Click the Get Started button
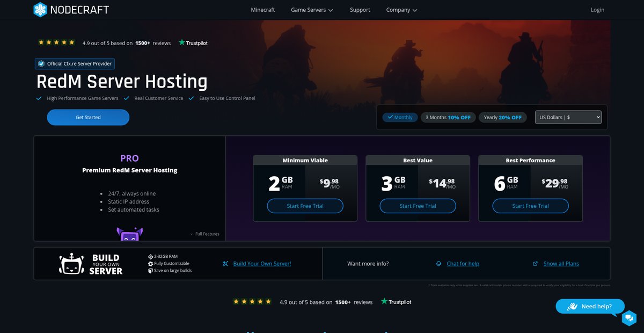644x333 pixels. click(x=88, y=117)
